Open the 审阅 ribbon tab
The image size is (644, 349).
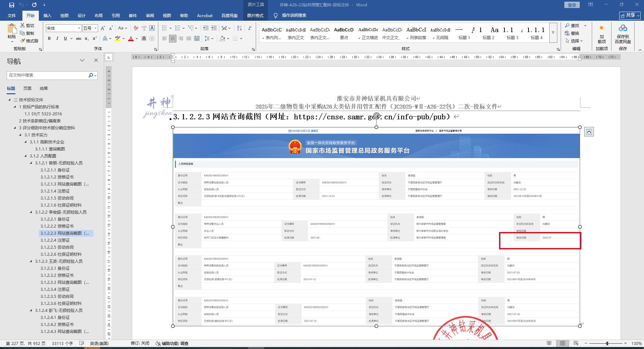click(x=150, y=15)
